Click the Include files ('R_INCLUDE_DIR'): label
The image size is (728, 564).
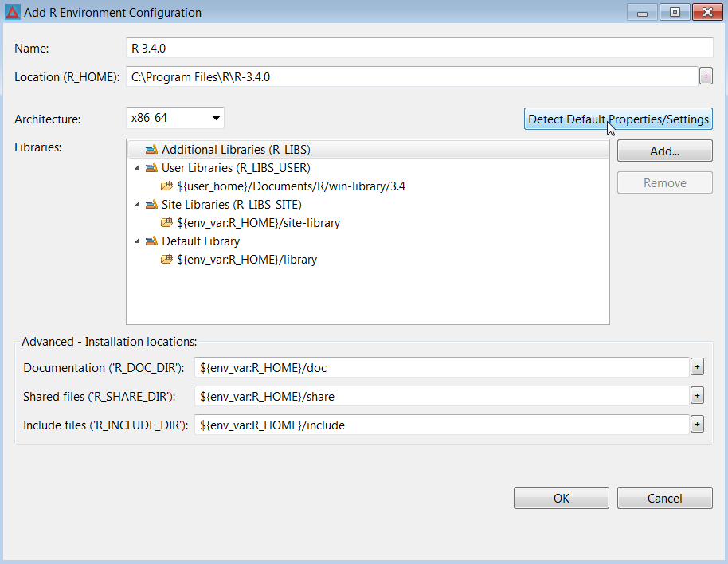pos(105,425)
